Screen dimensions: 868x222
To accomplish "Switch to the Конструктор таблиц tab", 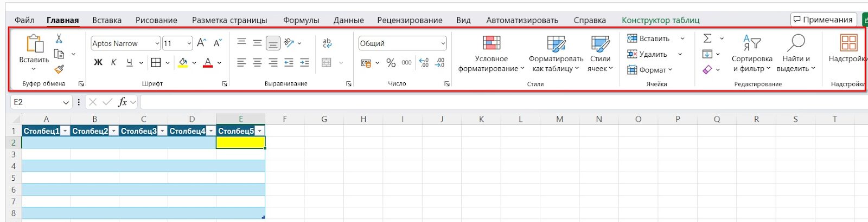I will coord(660,20).
